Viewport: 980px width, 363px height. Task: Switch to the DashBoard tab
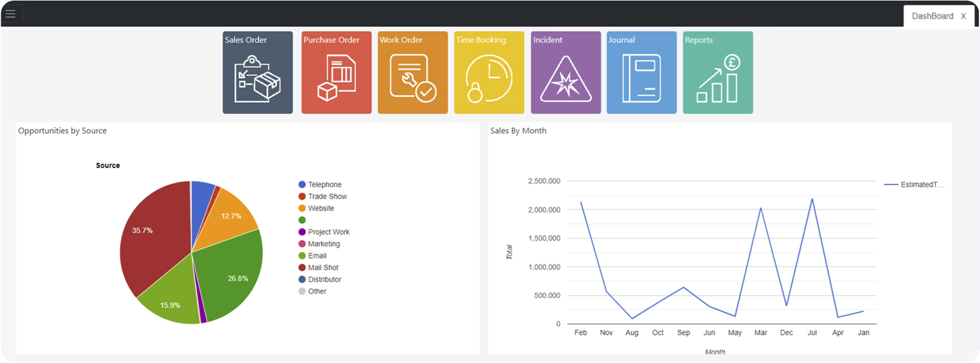[x=932, y=16]
